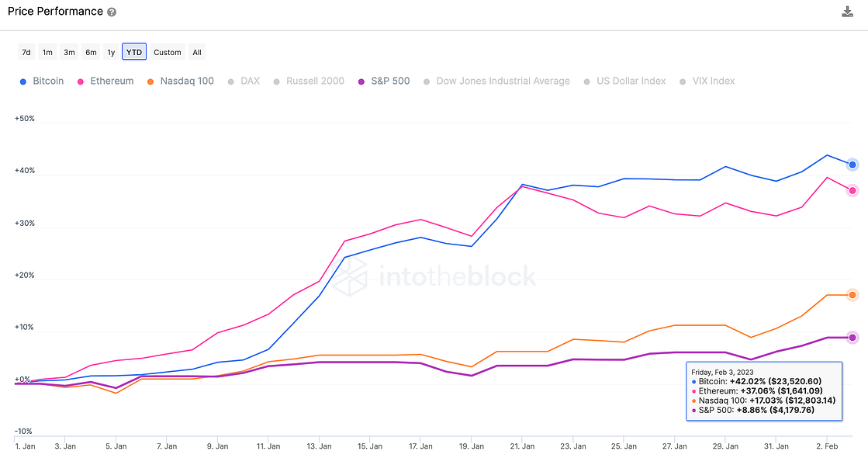Click the +30% y-axis label
This screenshot has height=458, width=868.
click(x=24, y=224)
